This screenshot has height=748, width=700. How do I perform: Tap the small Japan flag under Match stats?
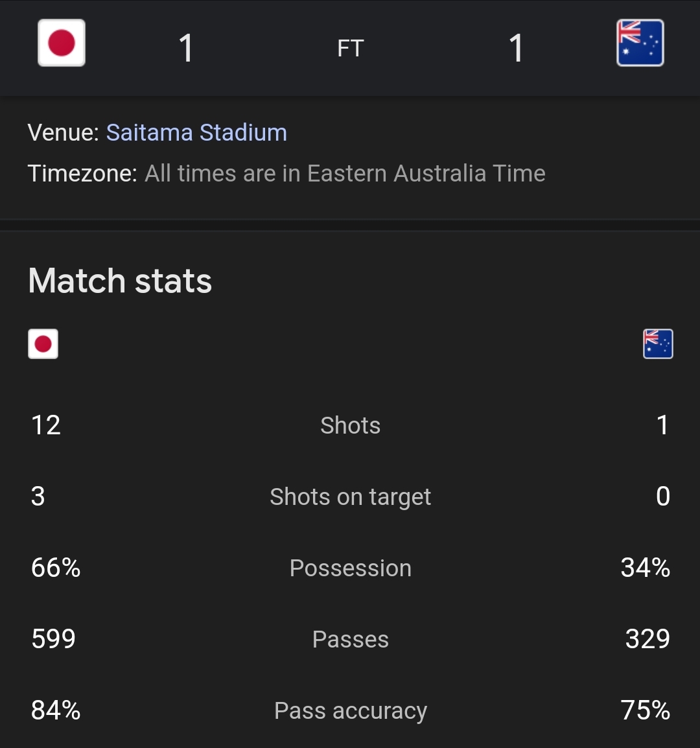(43, 344)
